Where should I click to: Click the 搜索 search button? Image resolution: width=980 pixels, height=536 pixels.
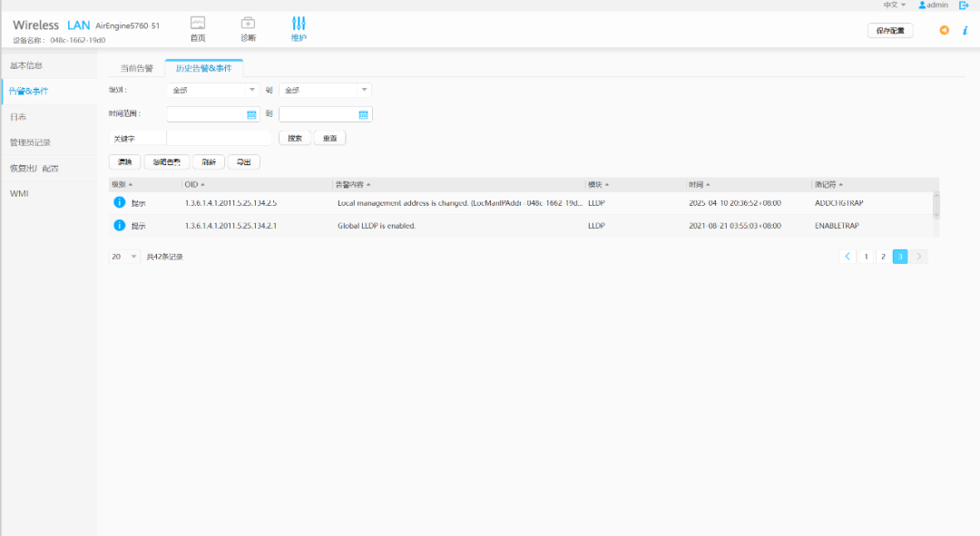(294, 139)
